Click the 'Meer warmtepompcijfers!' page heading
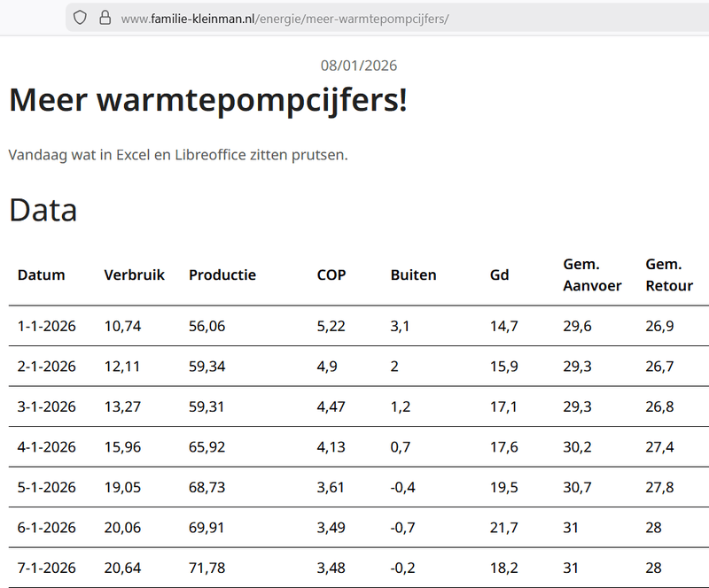Screen dimensions: 709x588 [207, 100]
